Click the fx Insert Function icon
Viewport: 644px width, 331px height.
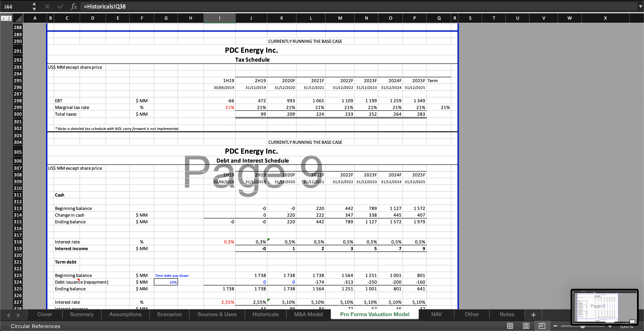click(74, 6)
